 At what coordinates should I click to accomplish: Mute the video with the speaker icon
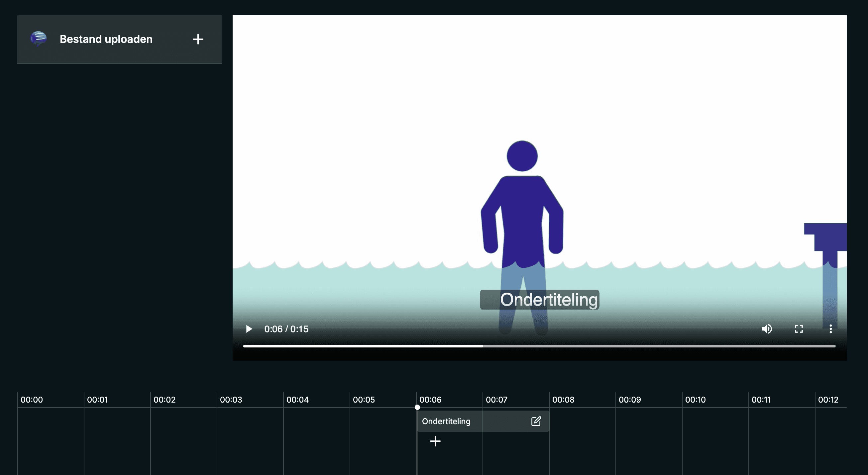(x=767, y=329)
